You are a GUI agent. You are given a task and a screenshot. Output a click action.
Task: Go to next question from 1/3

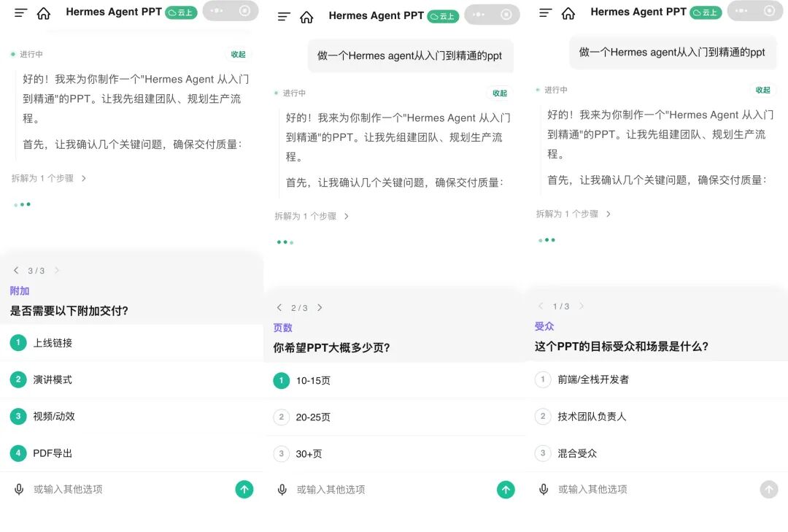[x=582, y=307]
